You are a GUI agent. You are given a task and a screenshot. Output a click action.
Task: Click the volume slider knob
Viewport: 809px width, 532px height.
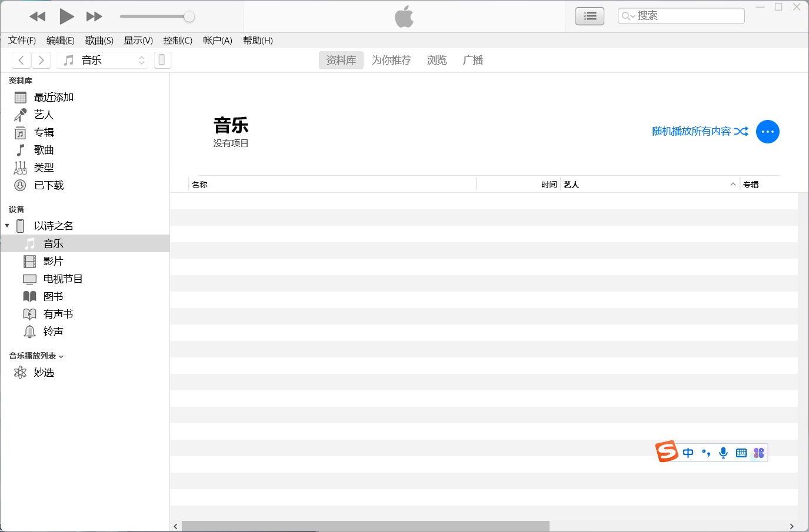(x=189, y=16)
